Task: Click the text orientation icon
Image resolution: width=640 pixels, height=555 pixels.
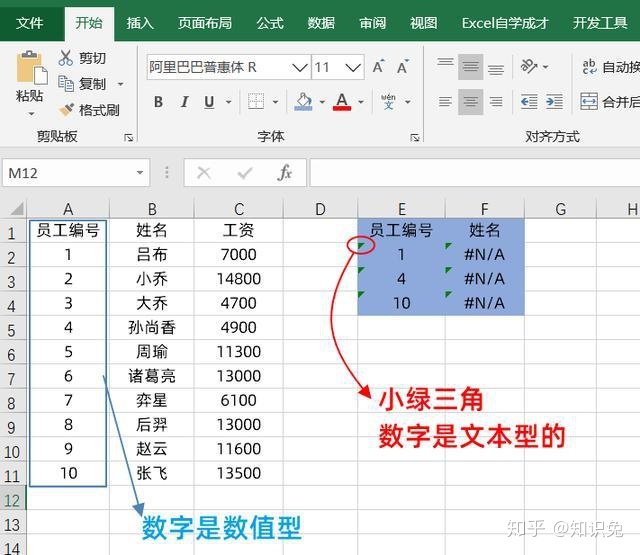Action: tap(529, 66)
